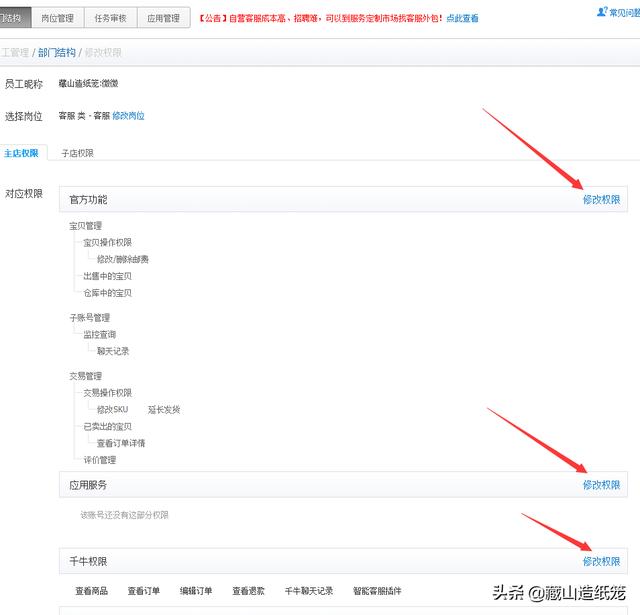Open 常见问题 help icon link
Screen dimensions: 640x615
click(x=619, y=13)
